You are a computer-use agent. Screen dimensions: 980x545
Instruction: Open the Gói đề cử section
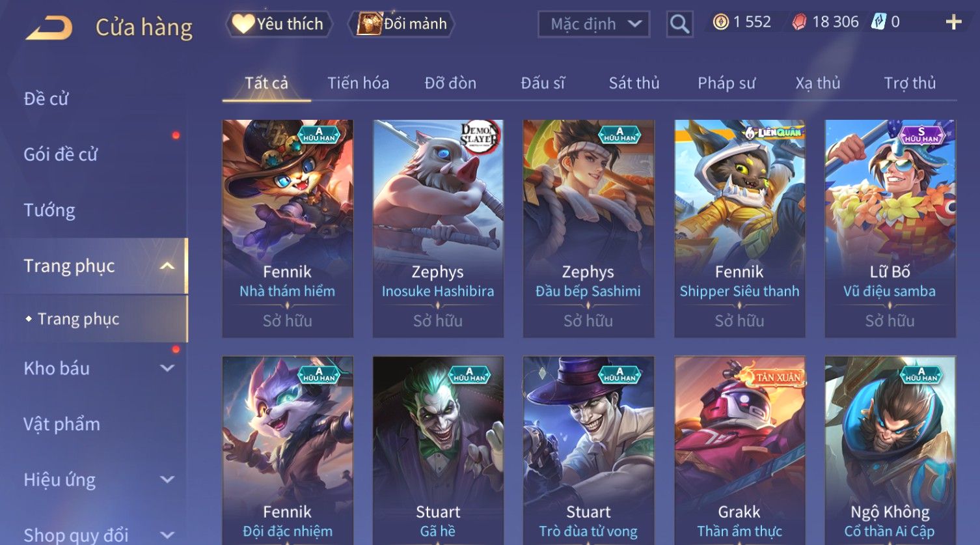click(61, 155)
